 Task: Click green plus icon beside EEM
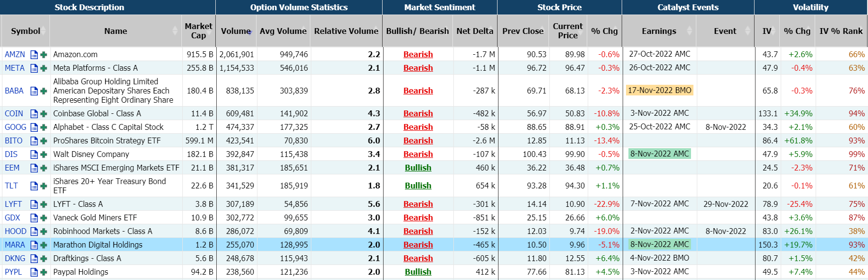click(44, 168)
